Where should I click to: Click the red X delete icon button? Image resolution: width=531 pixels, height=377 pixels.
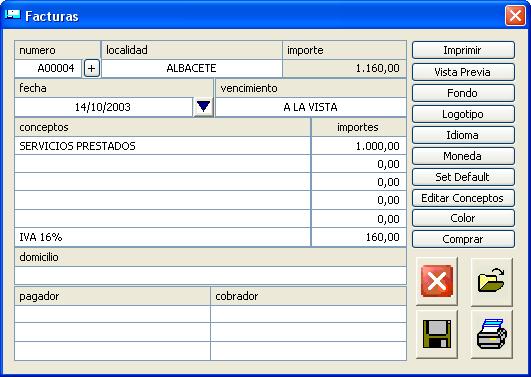(x=437, y=281)
